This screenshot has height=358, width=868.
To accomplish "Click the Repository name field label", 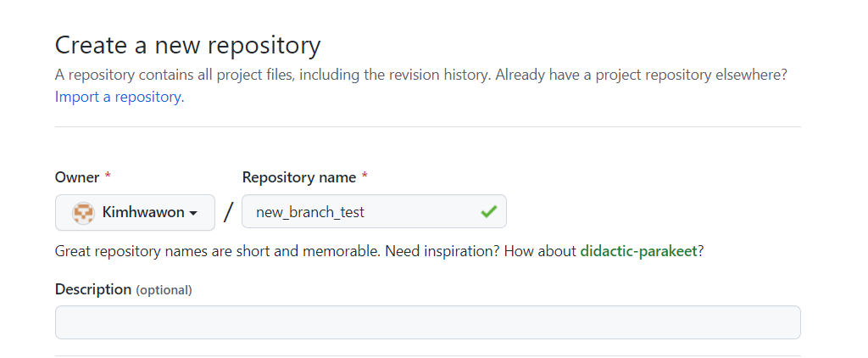I will (x=299, y=177).
